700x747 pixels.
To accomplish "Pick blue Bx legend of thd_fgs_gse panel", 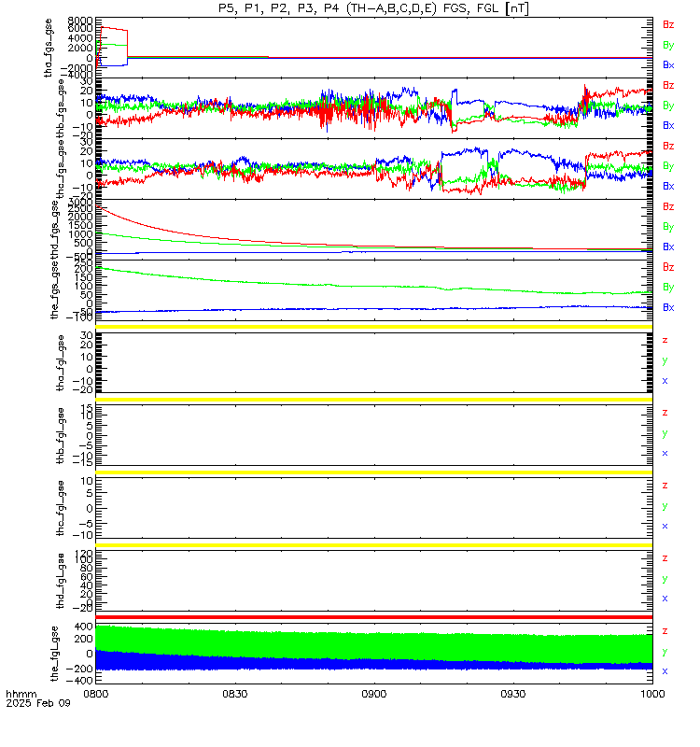I will [x=668, y=247].
